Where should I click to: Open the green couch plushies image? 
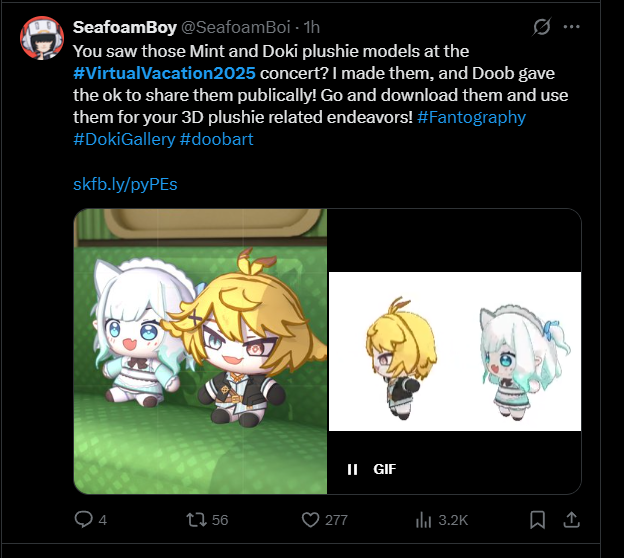200,351
